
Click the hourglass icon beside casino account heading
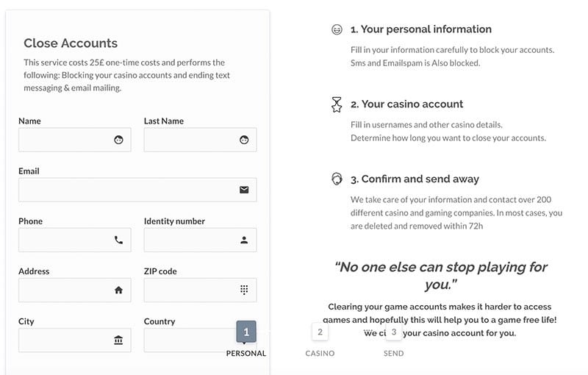[x=337, y=105]
